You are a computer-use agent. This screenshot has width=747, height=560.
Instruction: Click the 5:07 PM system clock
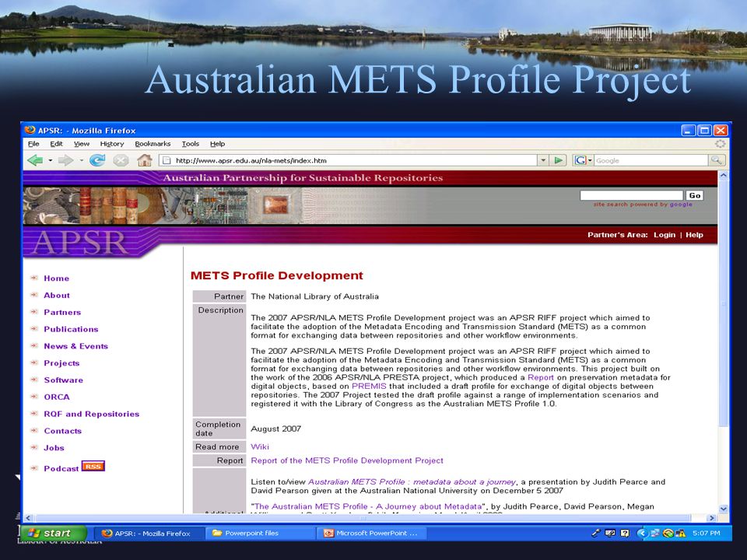[x=706, y=534]
